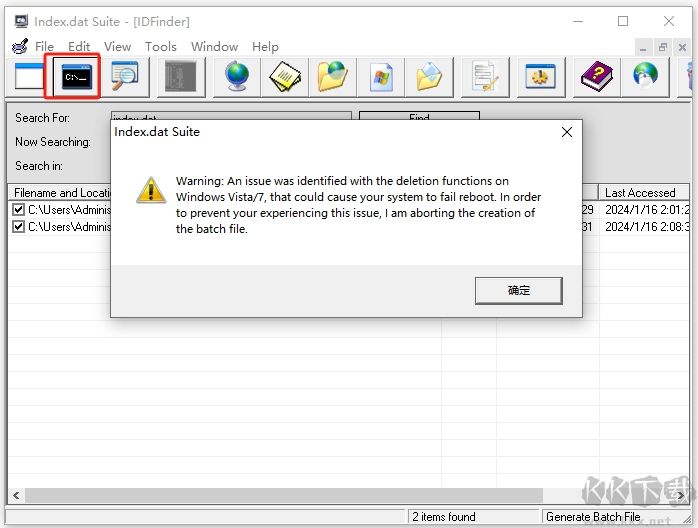The height and width of the screenshot is (528, 698).
Task: Click the Search For input field
Action: [x=231, y=116]
